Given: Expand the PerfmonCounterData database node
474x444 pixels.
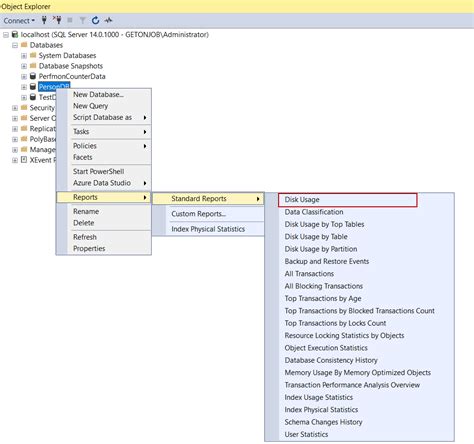Looking at the screenshot, I should 24,77.
